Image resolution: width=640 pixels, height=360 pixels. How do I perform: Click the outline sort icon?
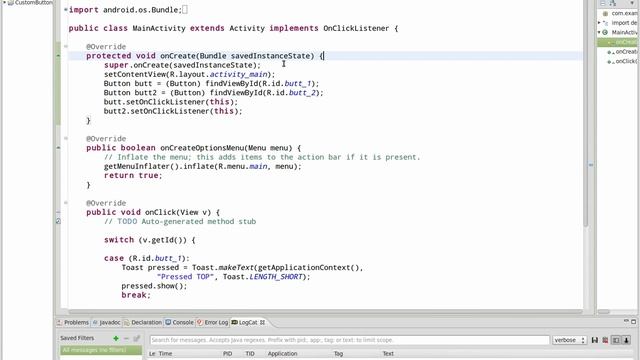[613, 3]
